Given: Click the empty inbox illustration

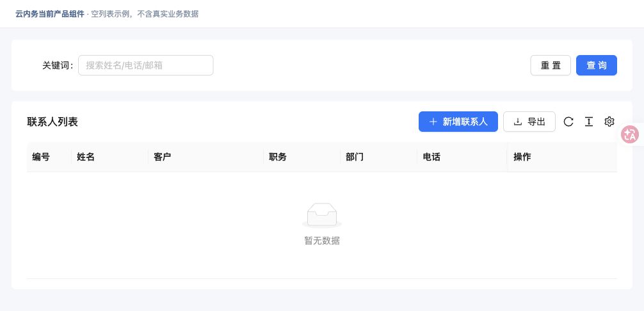Looking at the screenshot, I should tap(322, 216).
